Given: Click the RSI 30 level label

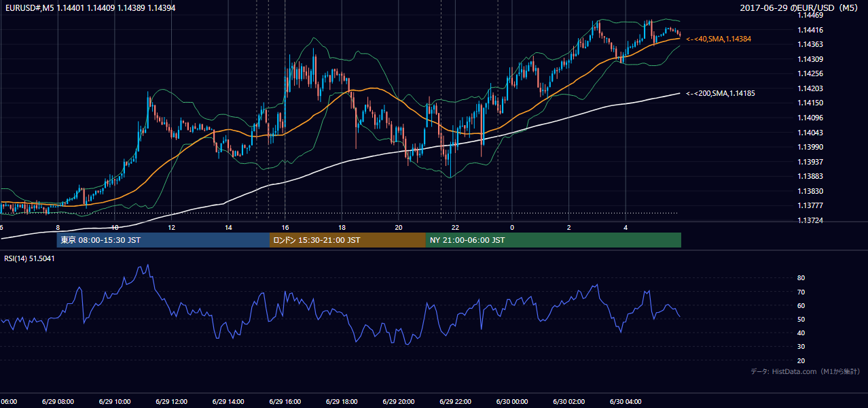Looking at the screenshot, I should [801, 347].
